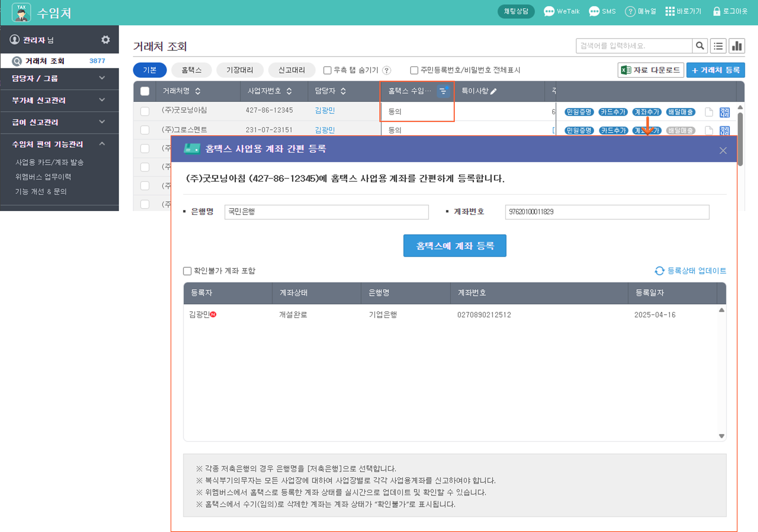758x532 pixels.
Task: Open SMS messaging
Action: [x=602, y=11]
